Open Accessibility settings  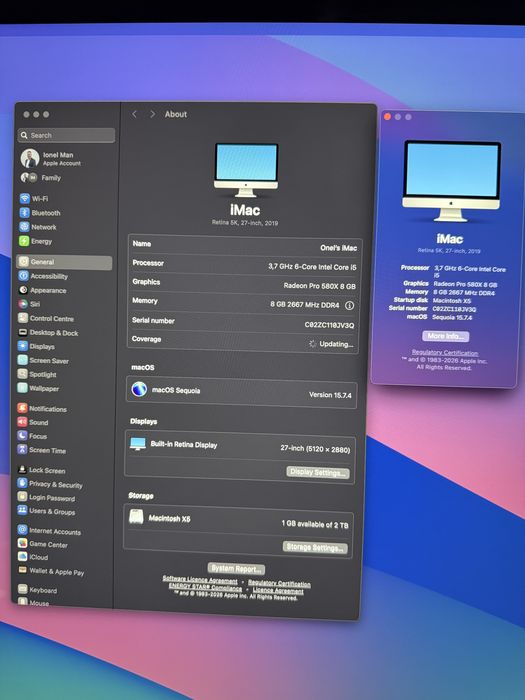pos(44,276)
